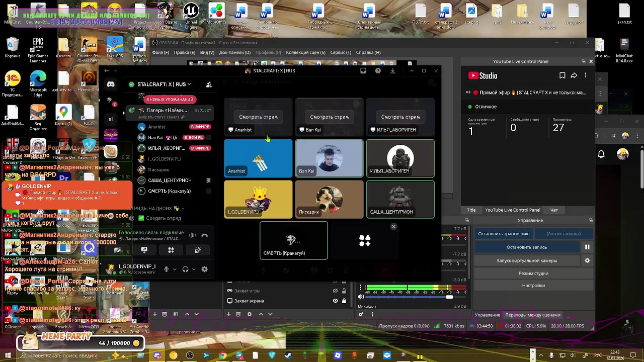644x362 pixels.
Task: Switch to Title tab in OBS dock
Action: tap(471, 210)
